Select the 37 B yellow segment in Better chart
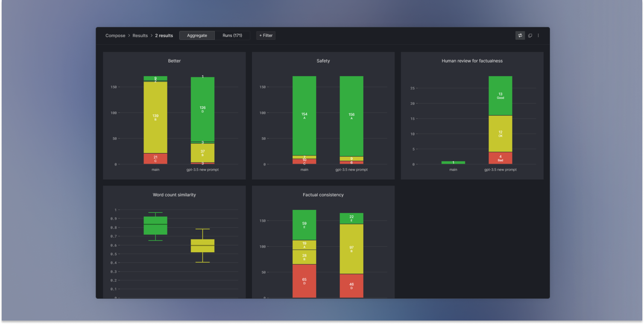The width and height of the screenshot is (644, 324). 202,153
